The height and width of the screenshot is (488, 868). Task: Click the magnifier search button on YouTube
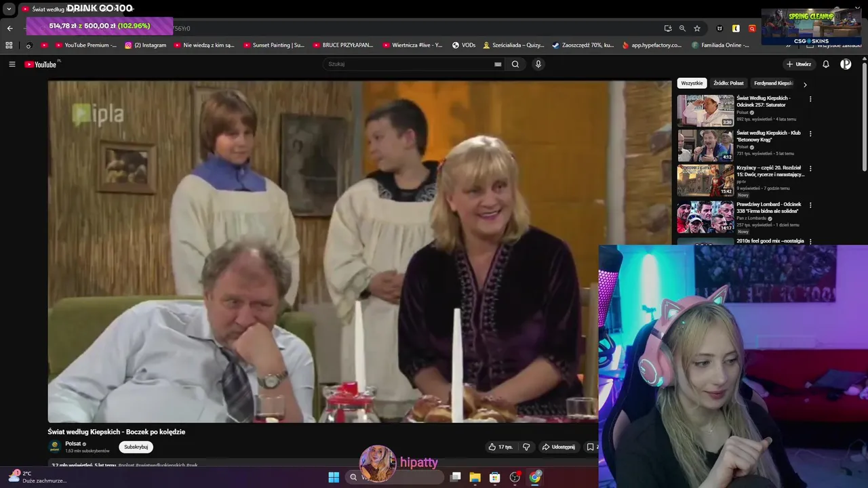515,64
